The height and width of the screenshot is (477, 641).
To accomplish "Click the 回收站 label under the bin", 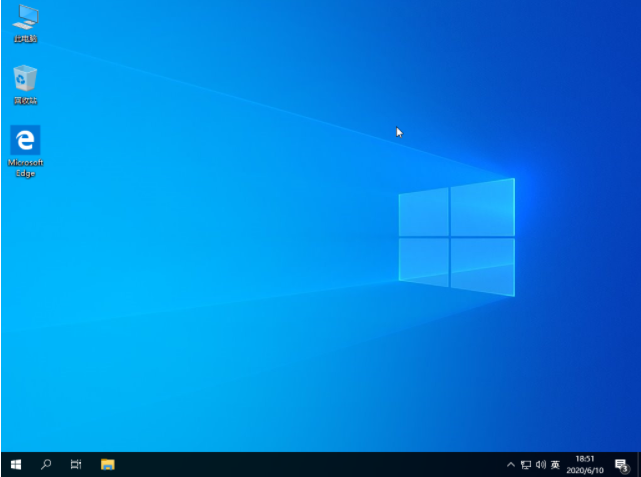I will pyautogui.click(x=25, y=101).
